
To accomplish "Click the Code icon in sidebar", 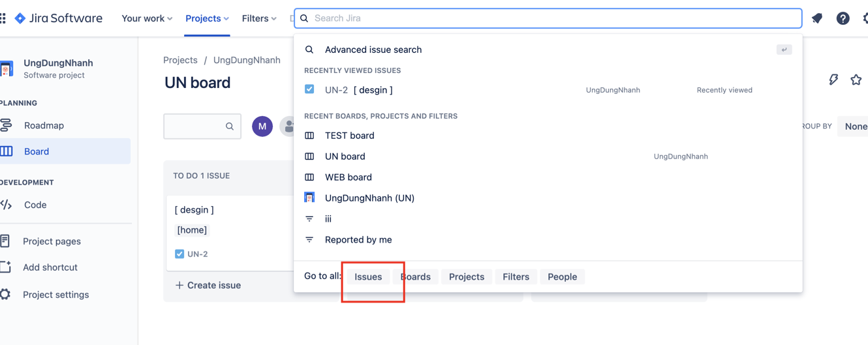I will click(x=7, y=205).
